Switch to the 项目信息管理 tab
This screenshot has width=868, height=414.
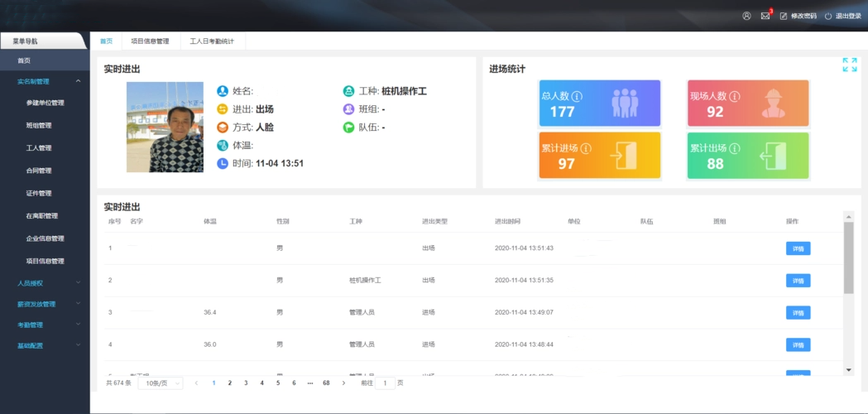pos(150,41)
